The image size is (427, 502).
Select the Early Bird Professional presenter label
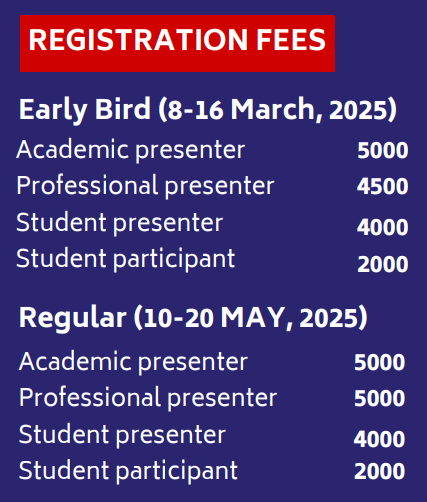[145, 186]
